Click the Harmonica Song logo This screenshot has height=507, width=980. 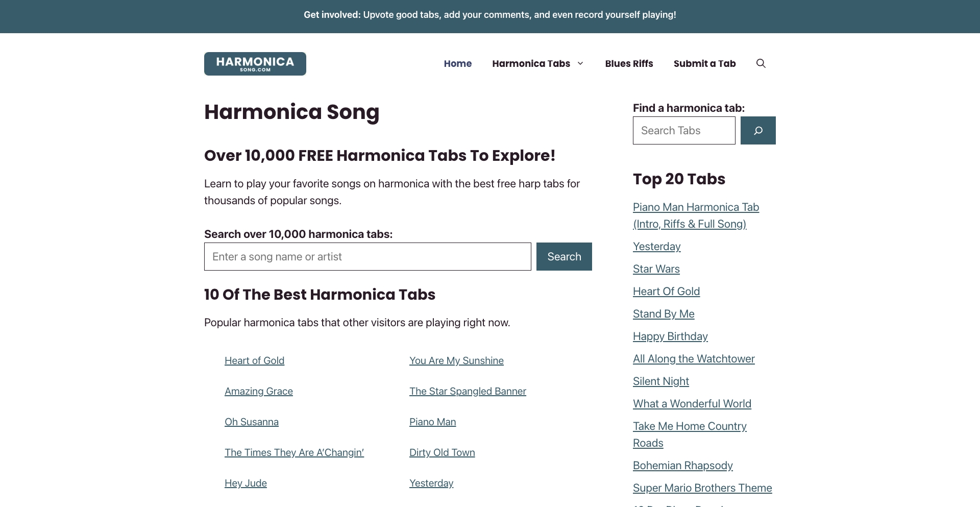coord(254,63)
